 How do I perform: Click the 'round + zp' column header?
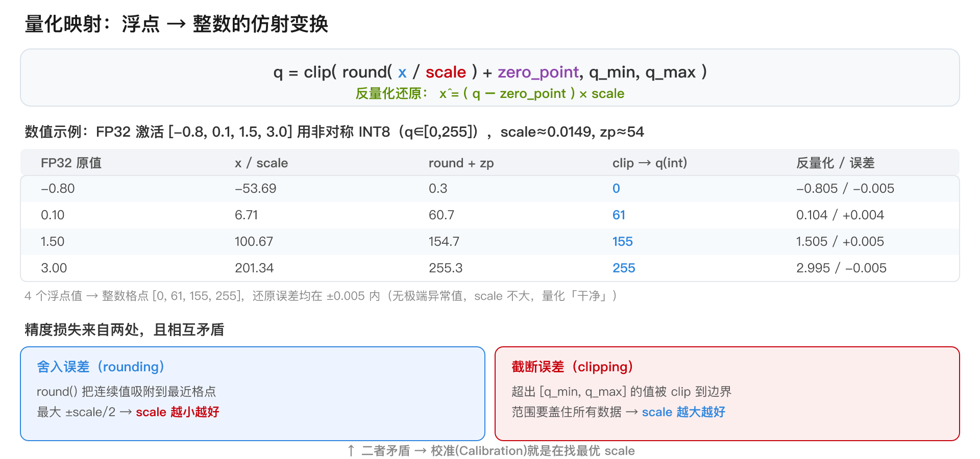(461, 163)
